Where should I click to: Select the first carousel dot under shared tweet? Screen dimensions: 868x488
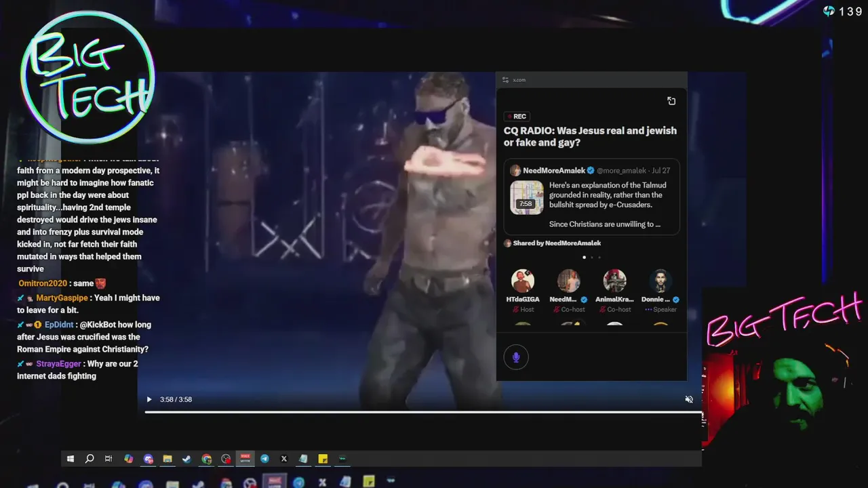pos(584,258)
